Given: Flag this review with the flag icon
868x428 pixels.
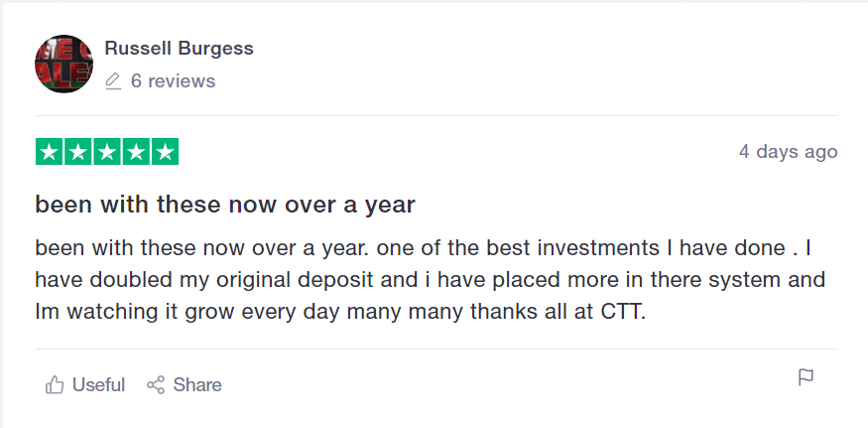Looking at the screenshot, I should [806, 377].
